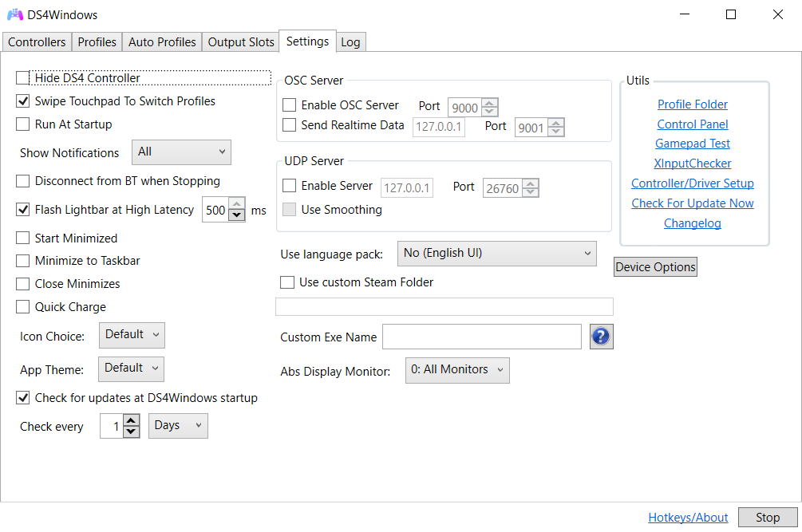Click the latency 500 value field
The image size is (802, 532).
(215, 210)
